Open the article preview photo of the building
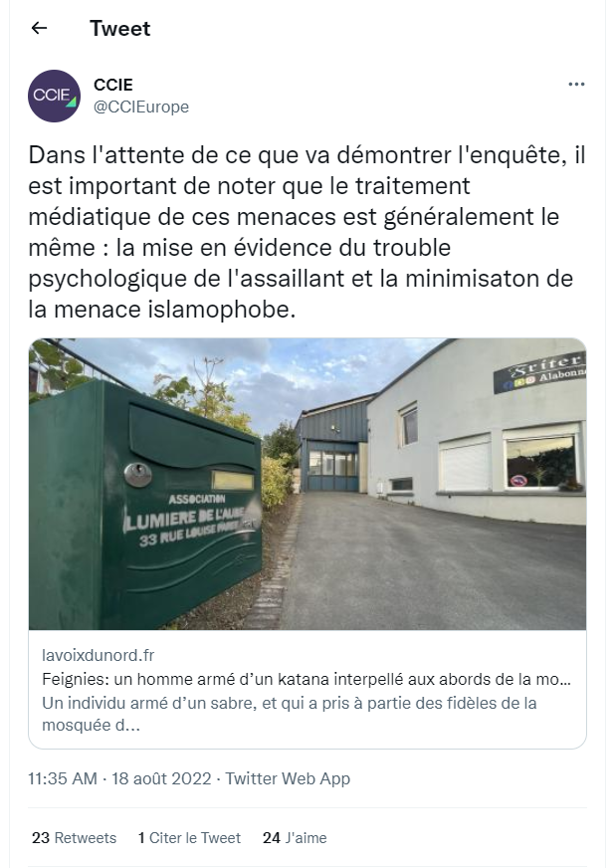 307,484
